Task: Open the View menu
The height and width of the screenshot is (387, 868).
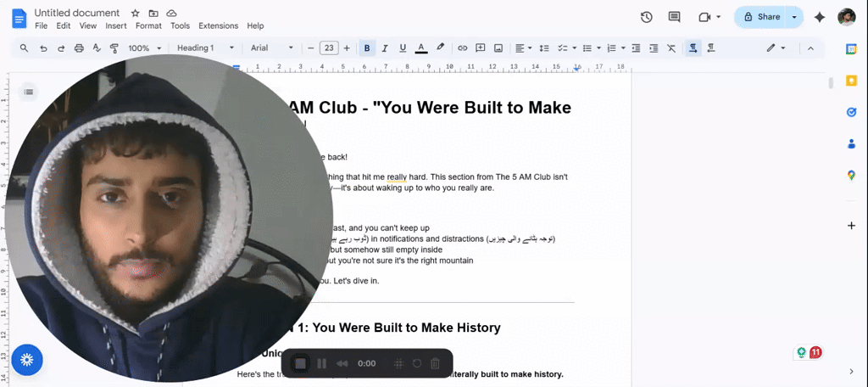Action: coord(87,26)
